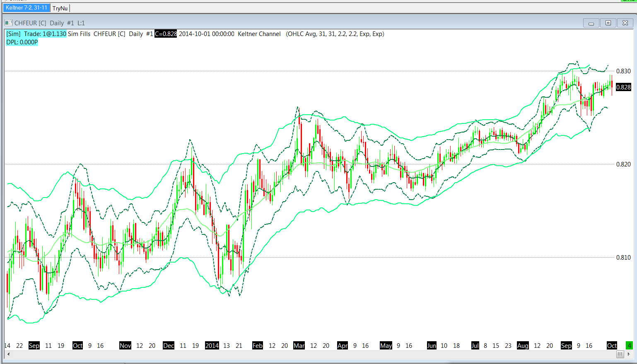Click the chart title 'CHFEUR [C] Daily #1 L:1'
This screenshot has height=364, width=637.
tap(50, 23)
